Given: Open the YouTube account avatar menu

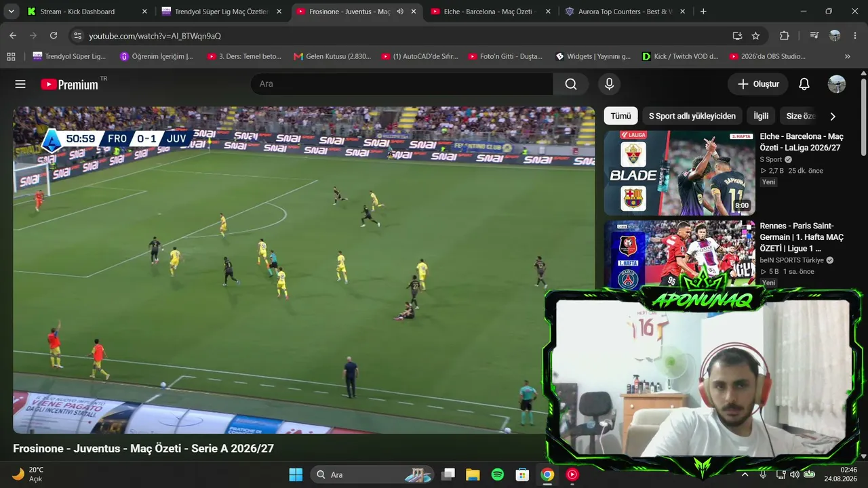Looking at the screenshot, I should pos(837,84).
